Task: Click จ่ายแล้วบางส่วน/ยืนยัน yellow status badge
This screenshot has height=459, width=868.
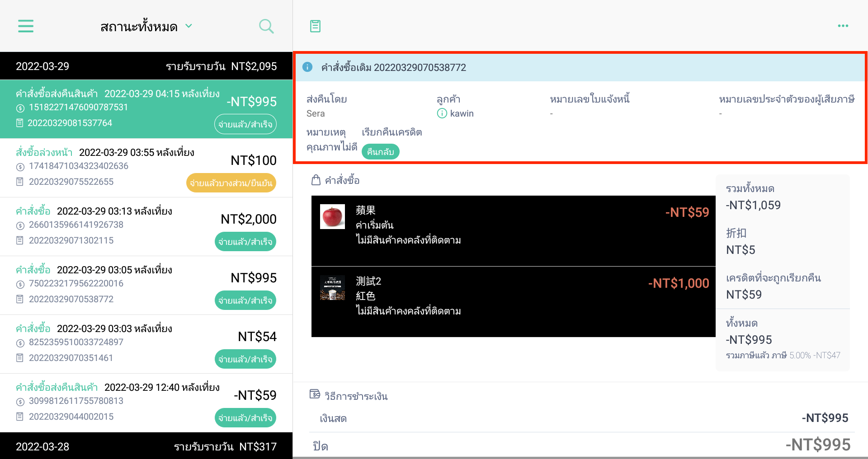Action: 231,183
